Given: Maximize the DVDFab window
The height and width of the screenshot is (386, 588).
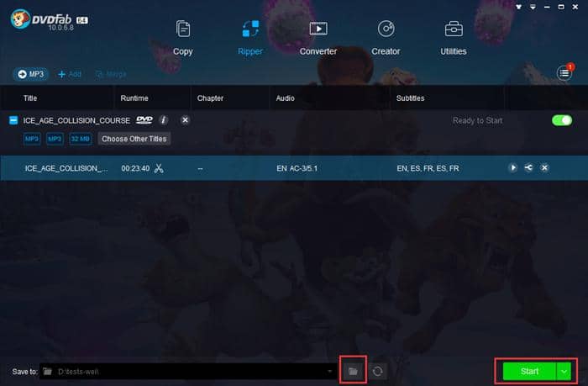Looking at the screenshot, I should click(x=561, y=7).
